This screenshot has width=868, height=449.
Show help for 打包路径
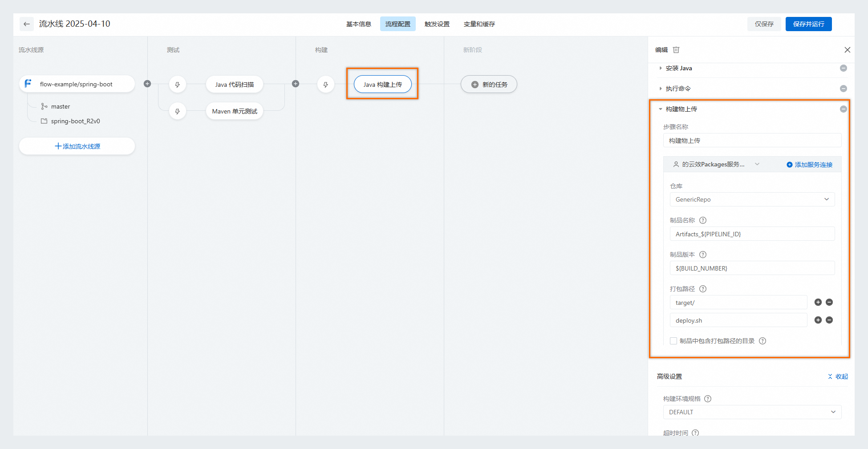703,289
